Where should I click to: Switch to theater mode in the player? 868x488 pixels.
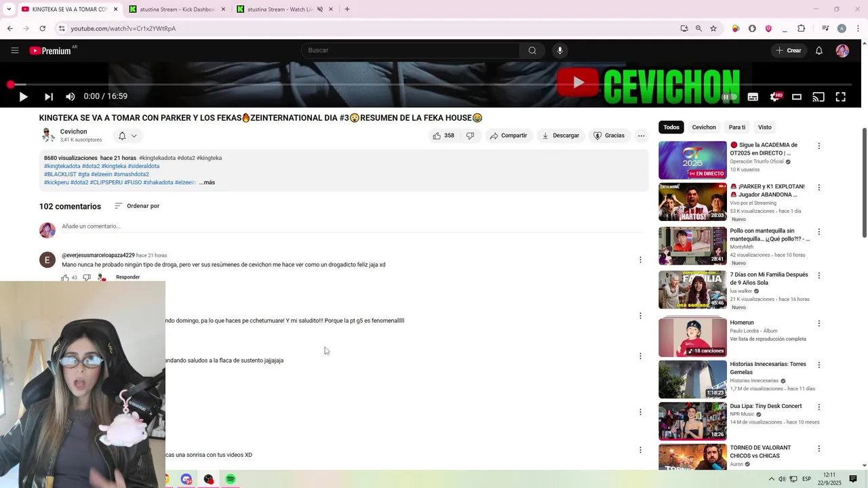[797, 97]
